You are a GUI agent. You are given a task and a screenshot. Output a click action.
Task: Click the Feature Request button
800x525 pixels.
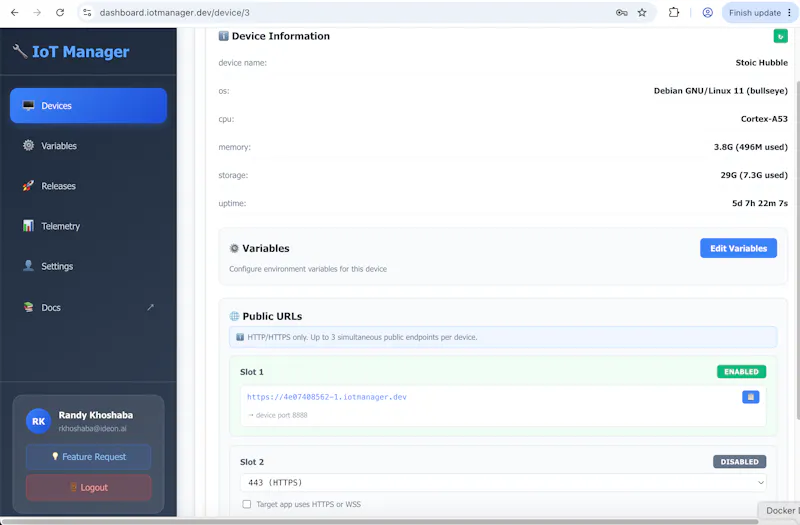pyautogui.click(x=89, y=457)
